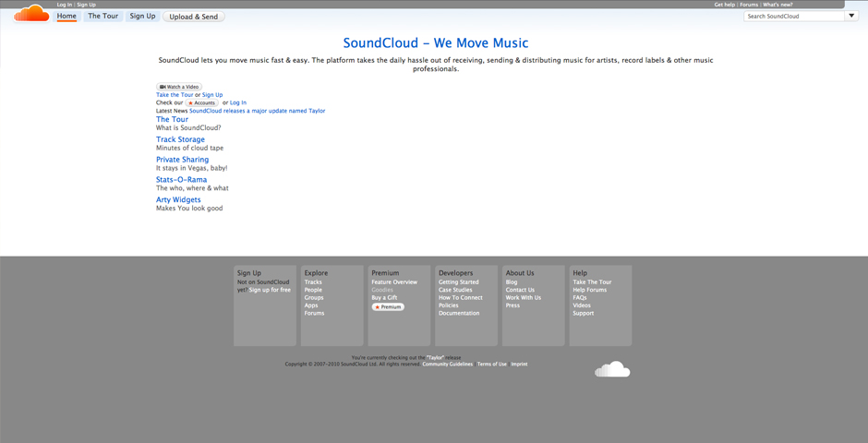
Task: Open the Get help link
Action: point(725,5)
